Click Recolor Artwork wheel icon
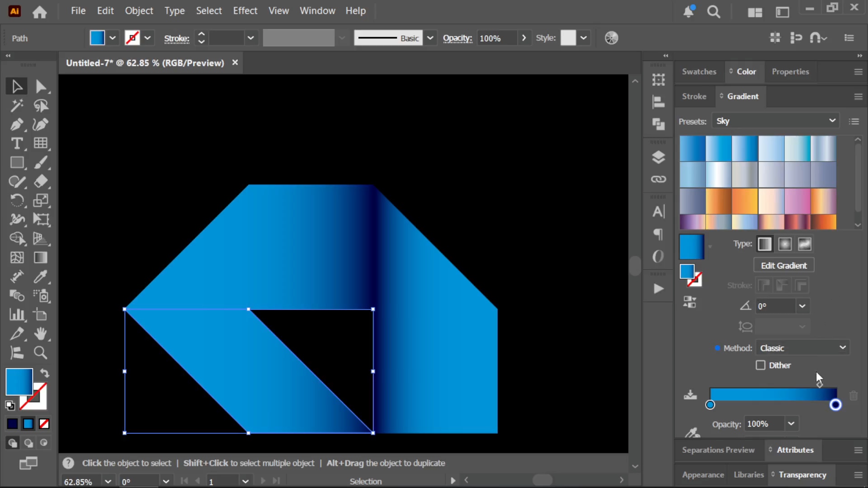Viewport: 868px width, 488px height. click(611, 38)
